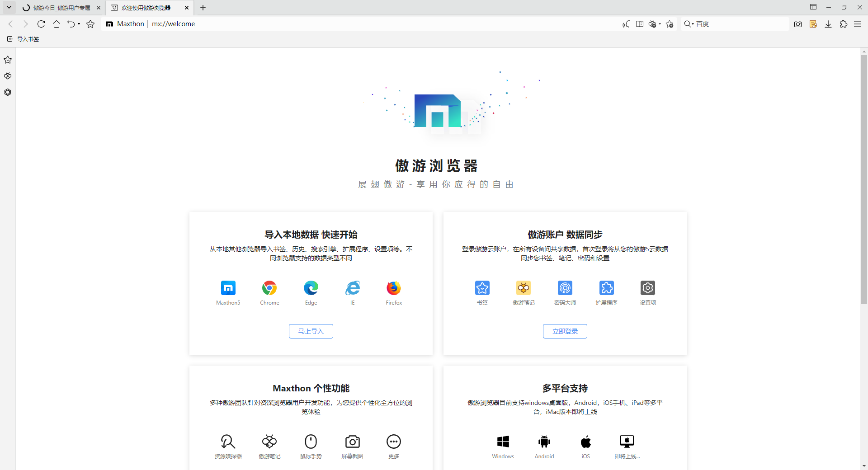Take a screenshot using the camera toolbar icon
Screen dimensions: 868x470
click(798, 24)
